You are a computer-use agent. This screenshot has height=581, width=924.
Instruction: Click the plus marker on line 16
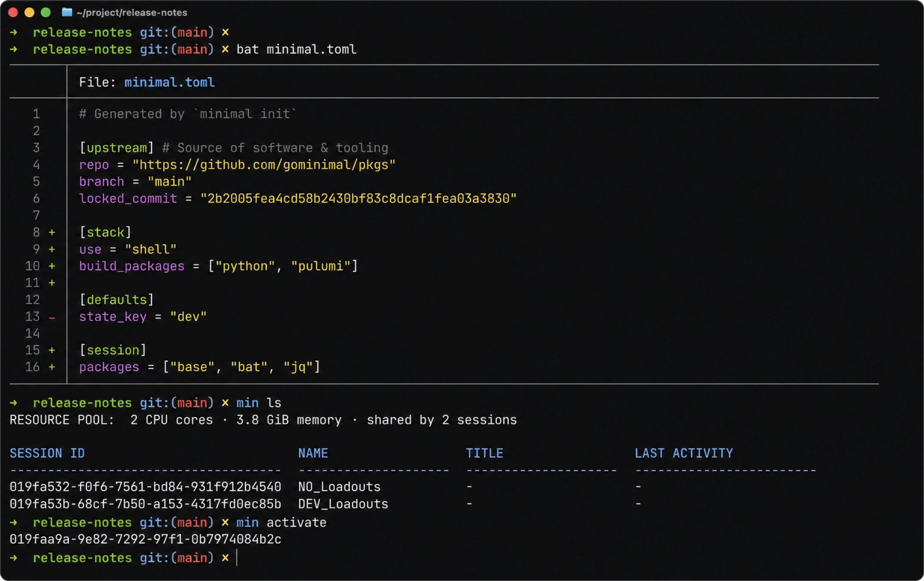[52, 367]
